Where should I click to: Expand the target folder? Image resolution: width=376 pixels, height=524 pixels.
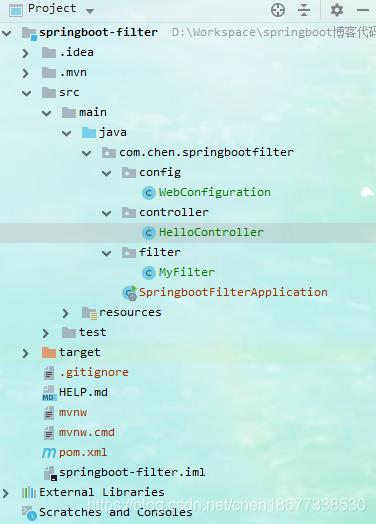[x=26, y=353]
